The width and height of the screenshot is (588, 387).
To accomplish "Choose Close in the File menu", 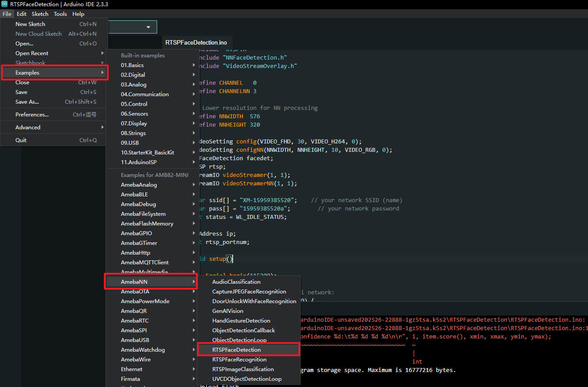I will [x=54, y=83].
